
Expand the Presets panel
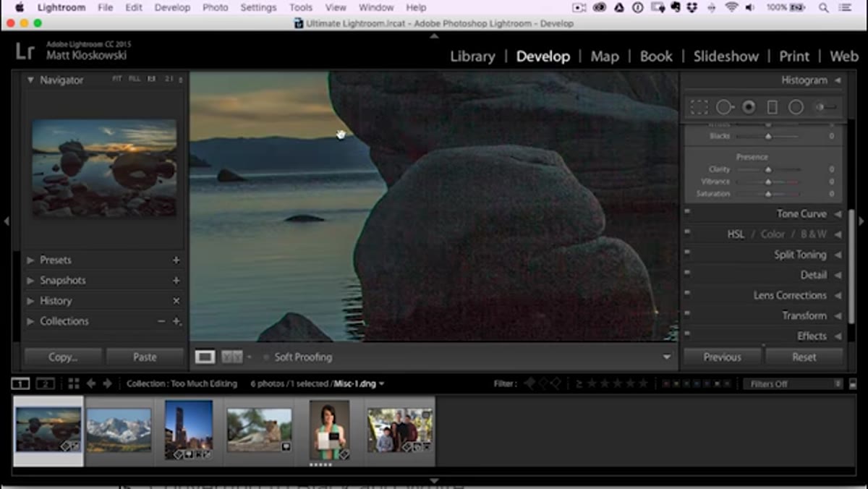click(x=30, y=260)
